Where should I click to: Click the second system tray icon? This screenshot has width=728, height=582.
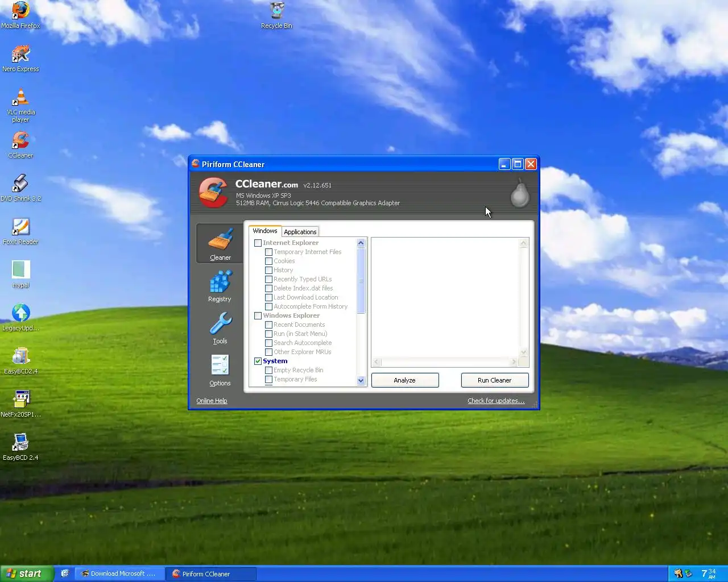[688, 573]
